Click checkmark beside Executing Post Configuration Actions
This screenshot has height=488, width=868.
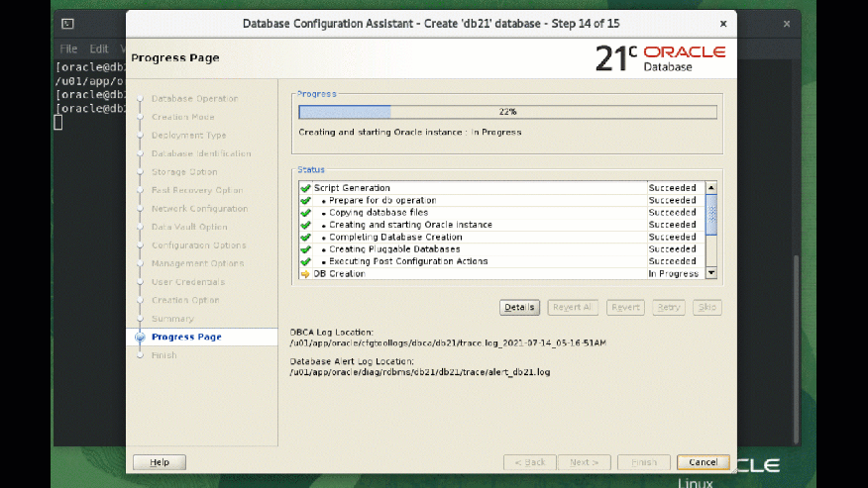click(305, 261)
